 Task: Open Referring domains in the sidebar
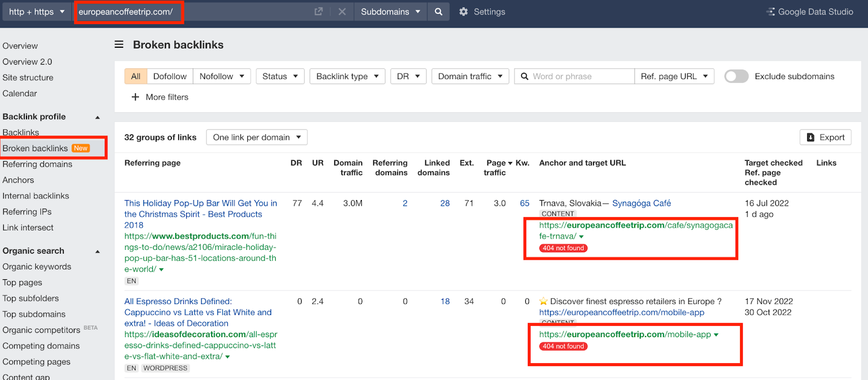37,164
